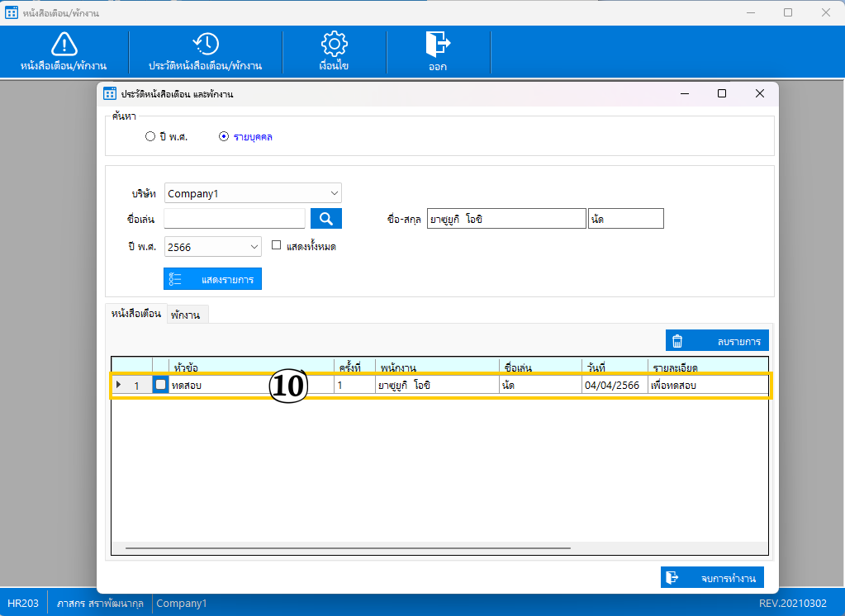The image size is (845, 616).
Task: Select the หนังสือเตือน tab
Action: click(135, 314)
